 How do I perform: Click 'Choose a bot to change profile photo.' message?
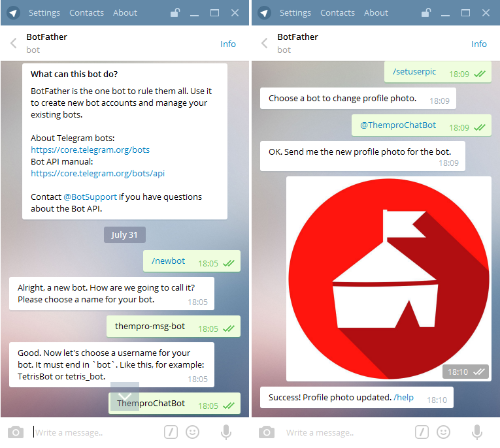(358, 99)
